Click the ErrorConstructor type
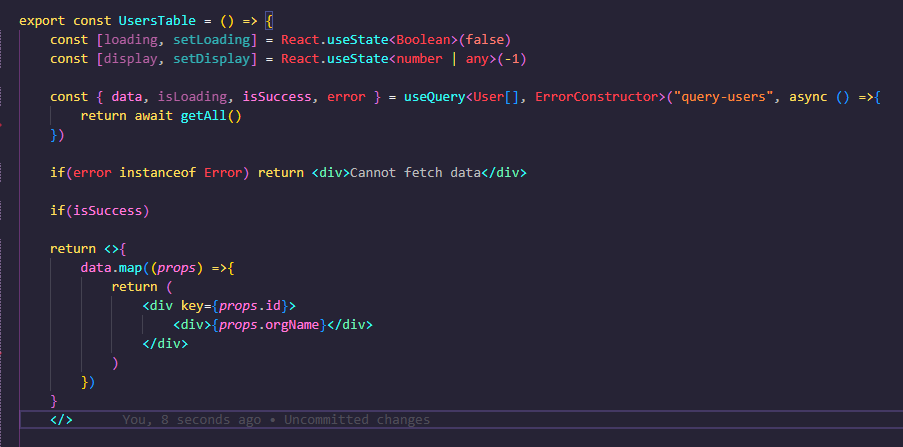Screen dimensions: 903x447 597,97
